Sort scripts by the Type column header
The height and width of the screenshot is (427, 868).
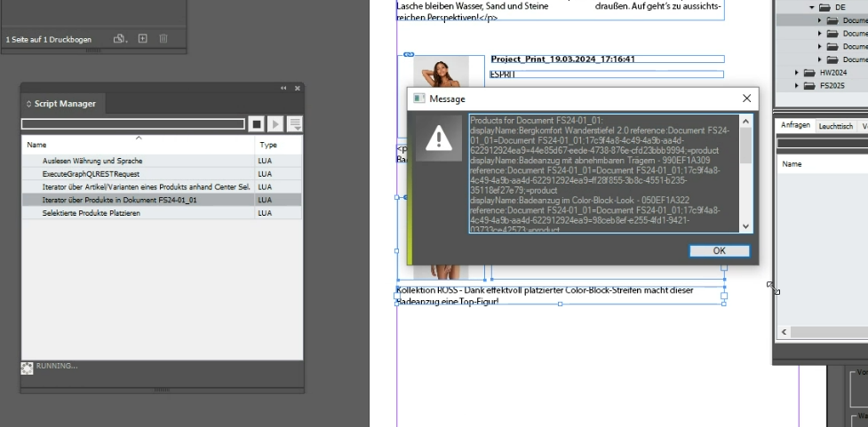point(278,145)
